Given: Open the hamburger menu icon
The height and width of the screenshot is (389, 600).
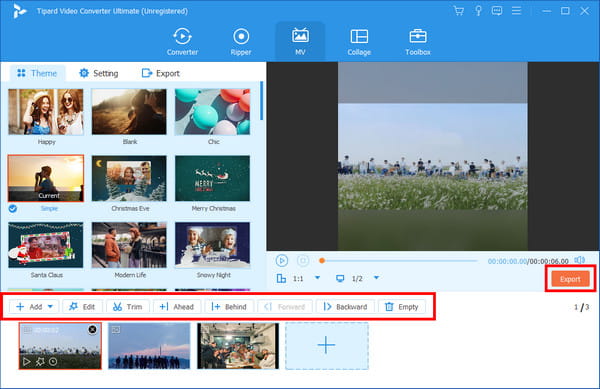Looking at the screenshot, I should 516,11.
